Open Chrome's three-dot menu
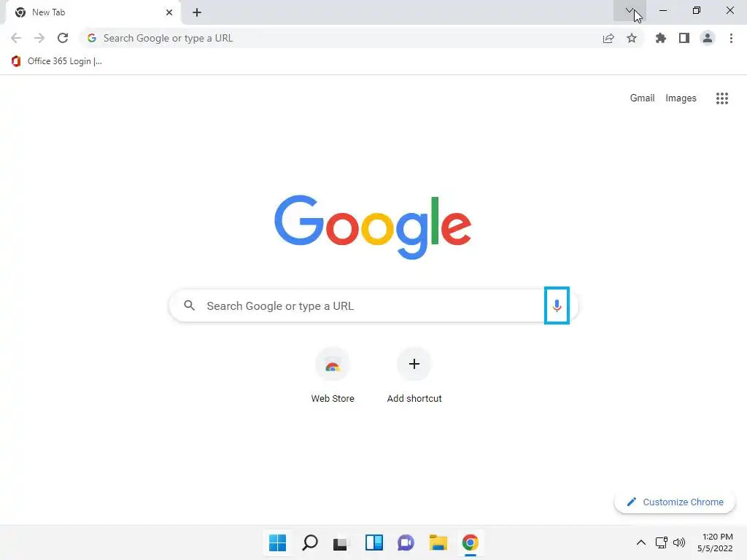This screenshot has width=747, height=560. (731, 38)
